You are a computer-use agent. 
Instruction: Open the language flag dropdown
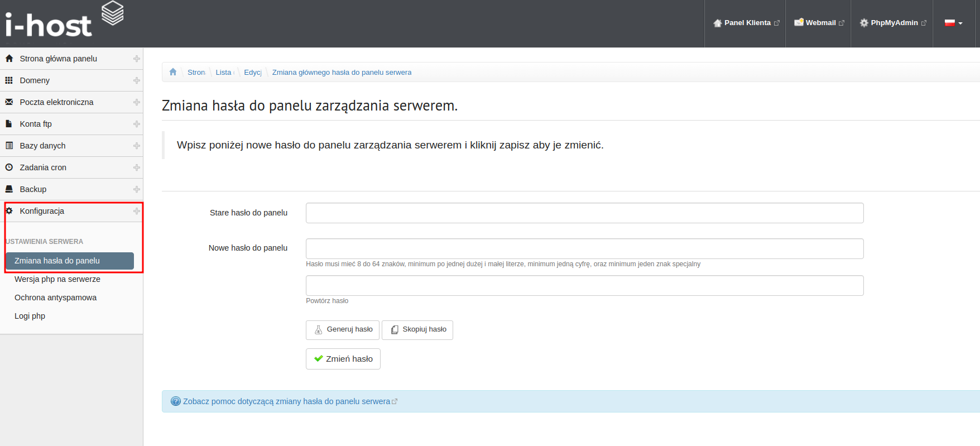point(953,23)
